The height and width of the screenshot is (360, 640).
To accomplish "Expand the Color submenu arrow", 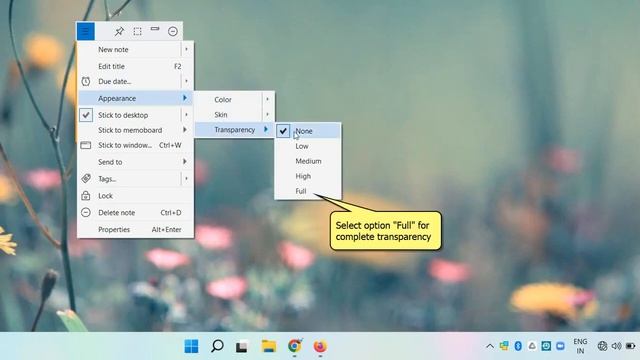I will coord(267,99).
